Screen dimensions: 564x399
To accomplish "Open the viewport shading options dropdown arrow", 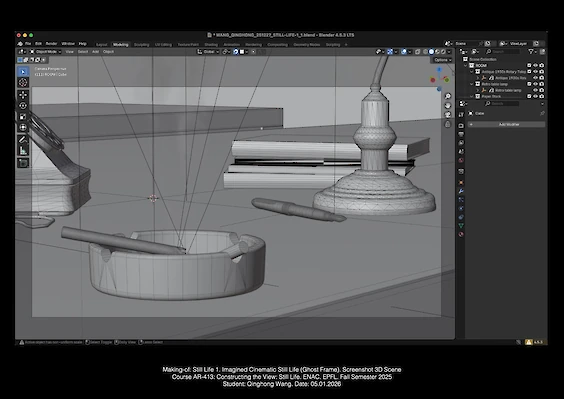I will (449, 51).
